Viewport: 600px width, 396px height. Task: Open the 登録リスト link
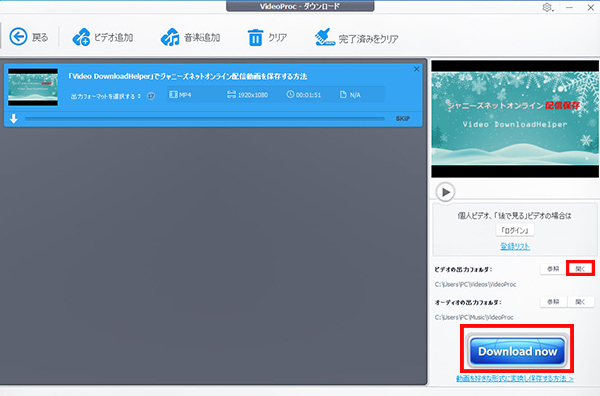click(515, 246)
